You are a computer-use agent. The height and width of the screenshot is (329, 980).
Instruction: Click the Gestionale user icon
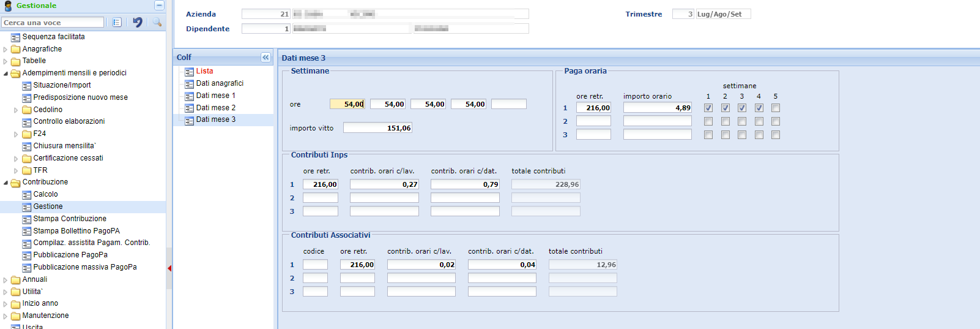point(8,6)
